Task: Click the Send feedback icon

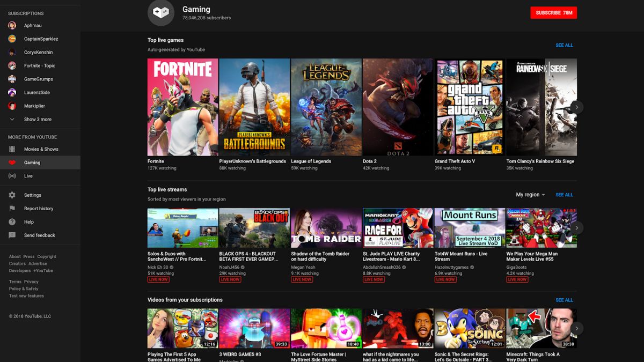Action: [12, 235]
